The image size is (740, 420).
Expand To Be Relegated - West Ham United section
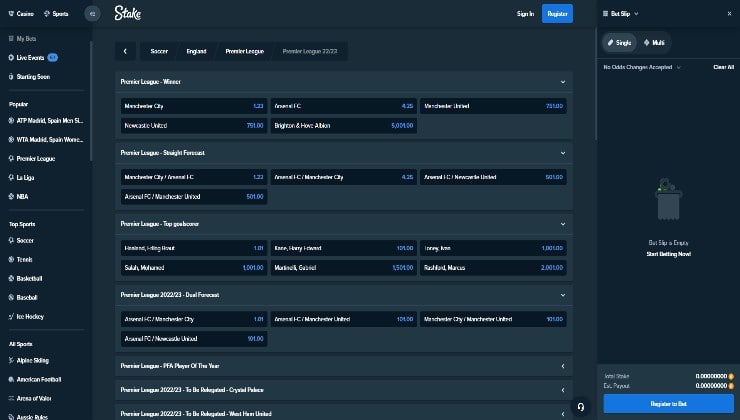(344, 413)
